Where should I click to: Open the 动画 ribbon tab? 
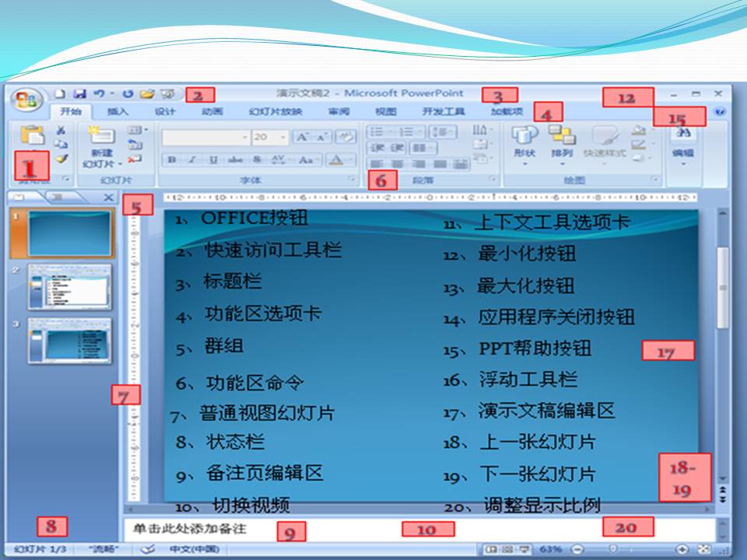click(x=212, y=111)
